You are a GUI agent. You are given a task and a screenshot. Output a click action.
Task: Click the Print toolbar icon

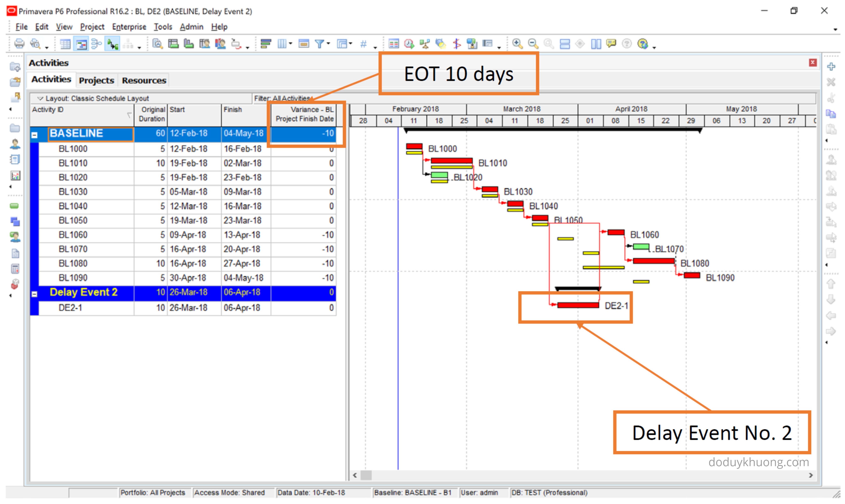pos(19,44)
